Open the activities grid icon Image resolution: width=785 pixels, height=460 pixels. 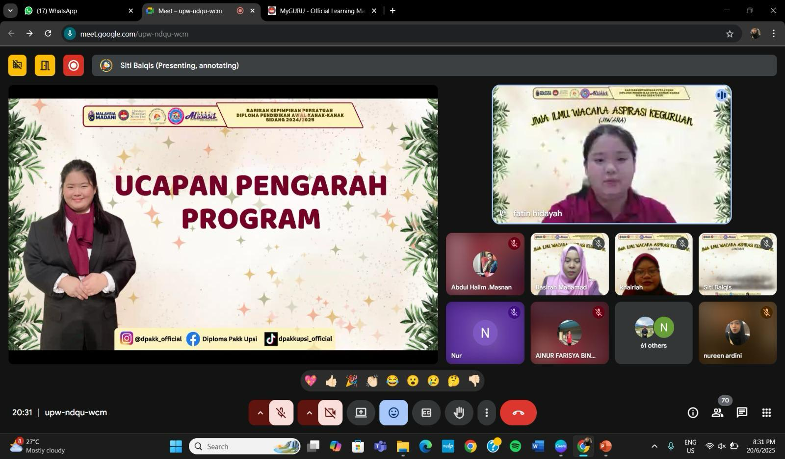(x=766, y=412)
